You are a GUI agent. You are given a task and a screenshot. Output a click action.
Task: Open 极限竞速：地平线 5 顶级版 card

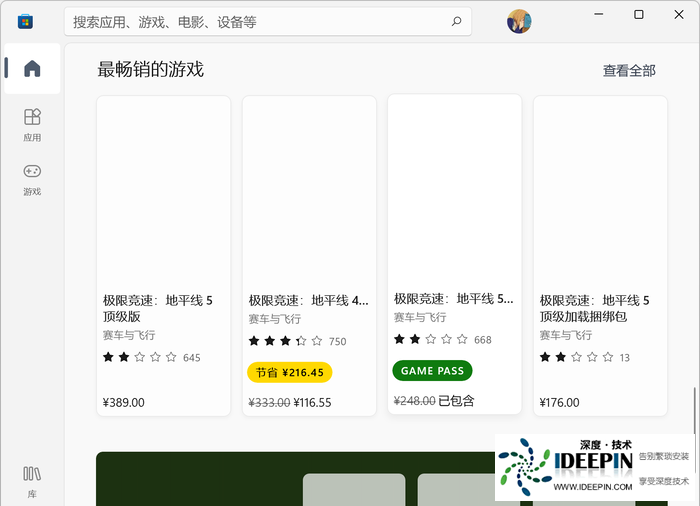coord(163,255)
